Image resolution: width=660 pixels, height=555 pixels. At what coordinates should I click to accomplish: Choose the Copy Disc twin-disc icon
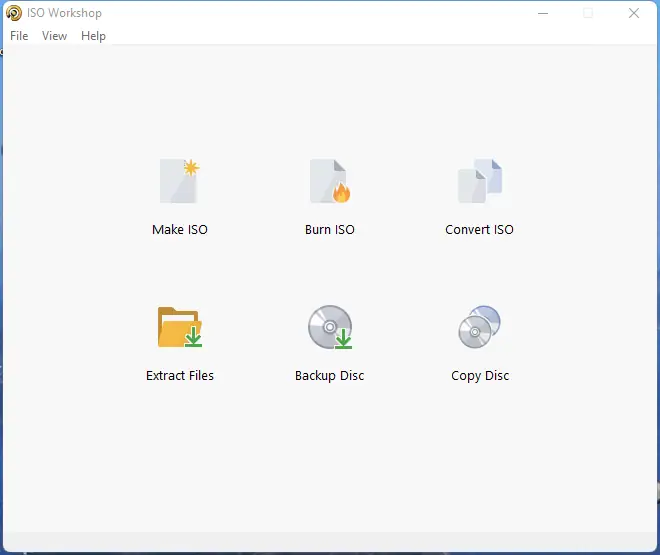[x=479, y=327]
